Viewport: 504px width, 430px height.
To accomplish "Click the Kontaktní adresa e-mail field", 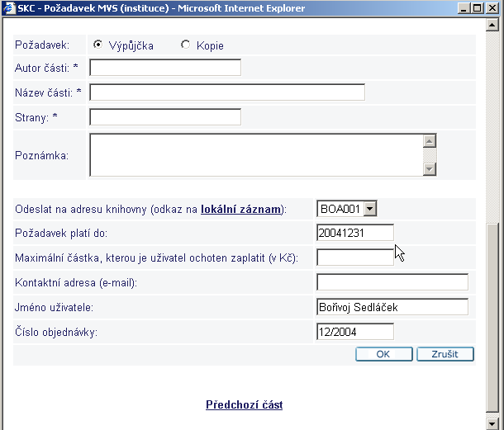I will point(392,282).
